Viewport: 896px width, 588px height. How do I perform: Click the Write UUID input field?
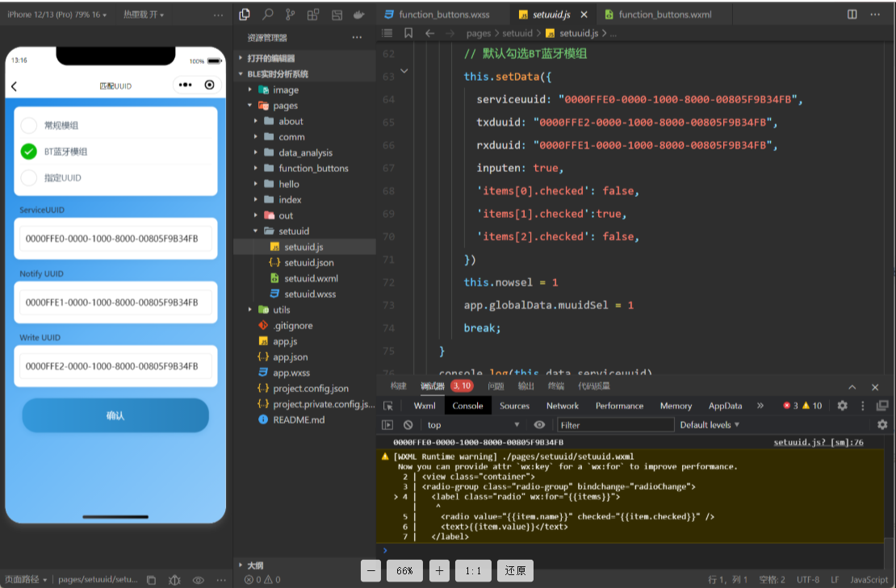click(x=115, y=366)
